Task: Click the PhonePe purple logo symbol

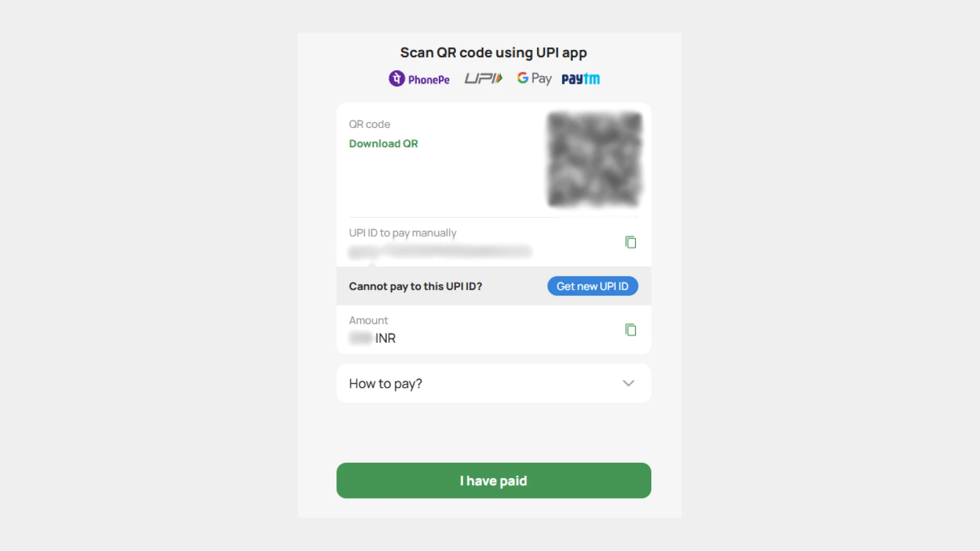Action: [x=397, y=78]
